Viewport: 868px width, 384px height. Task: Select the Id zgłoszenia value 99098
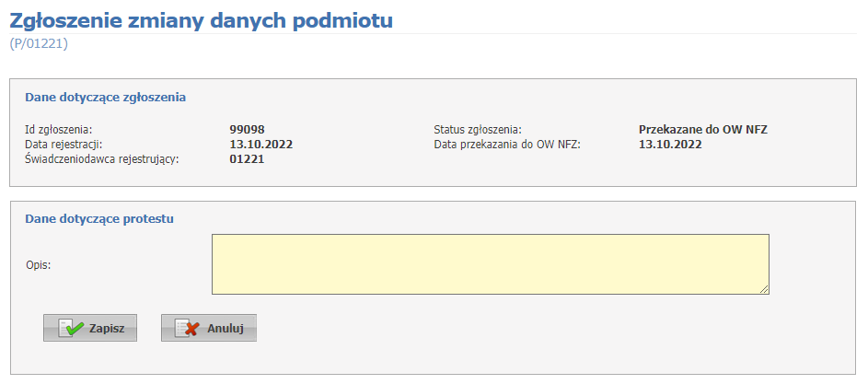pyautogui.click(x=248, y=130)
